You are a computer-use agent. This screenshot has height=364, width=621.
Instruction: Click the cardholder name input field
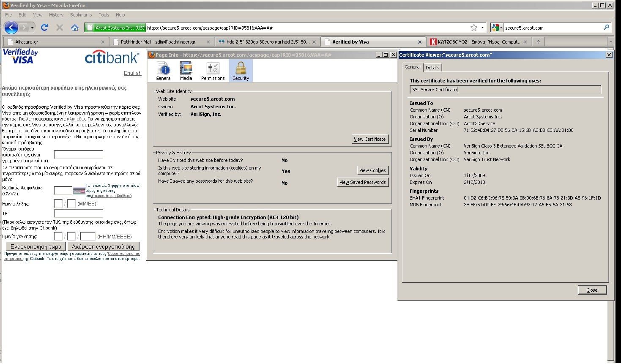point(79,154)
